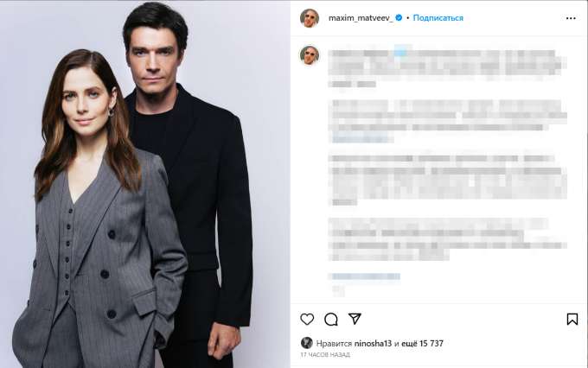Viewport: 588px width, 368px height.
Task: Open the profile avatar in the post header
Action: 310,17
